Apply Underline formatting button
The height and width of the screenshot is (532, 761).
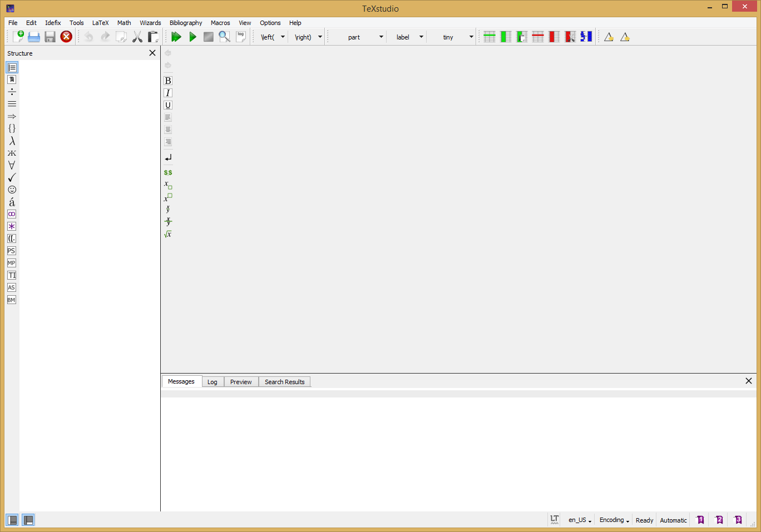(168, 105)
